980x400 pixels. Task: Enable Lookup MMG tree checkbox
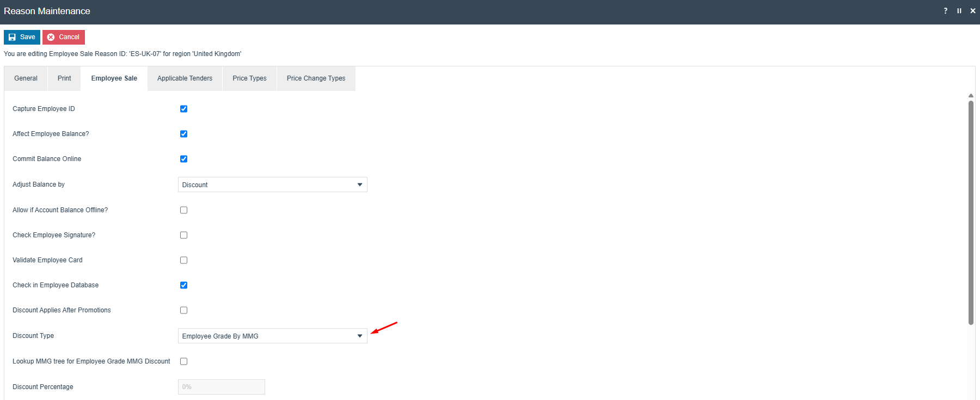tap(183, 361)
